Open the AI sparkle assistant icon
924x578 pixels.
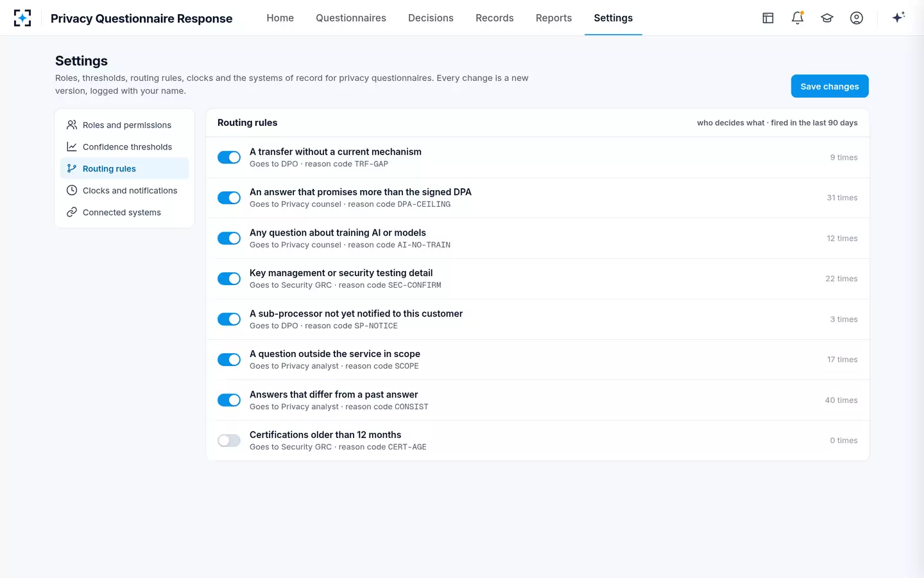[898, 17]
